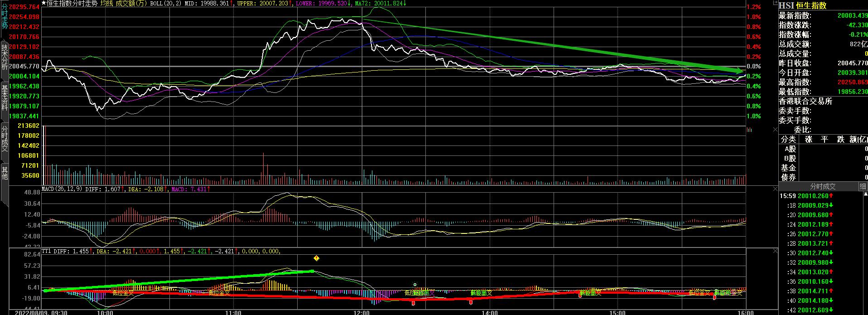The image size is (868, 315).
Task: Click the 20295.764 price axis label
Action: [x=24, y=7]
